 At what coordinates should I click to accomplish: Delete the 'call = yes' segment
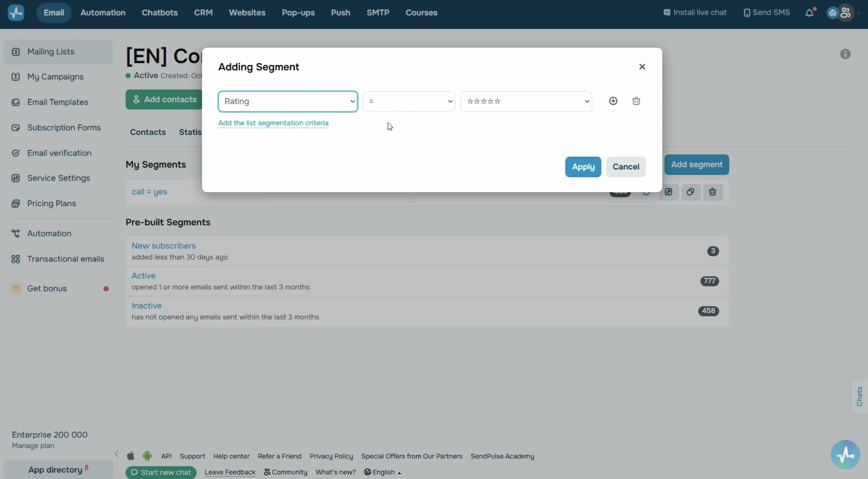(712, 192)
